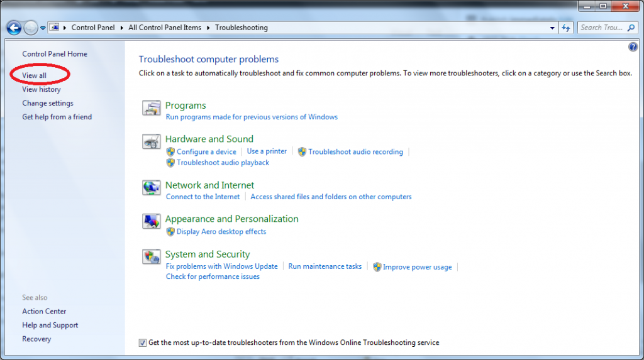This screenshot has width=644, height=360.
Task: Open Action Center under See also
Action: [44, 312]
